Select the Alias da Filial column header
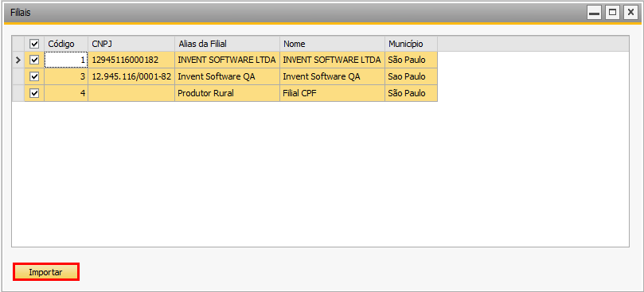Screen dimensions: 644x292 (x=228, y=44)
